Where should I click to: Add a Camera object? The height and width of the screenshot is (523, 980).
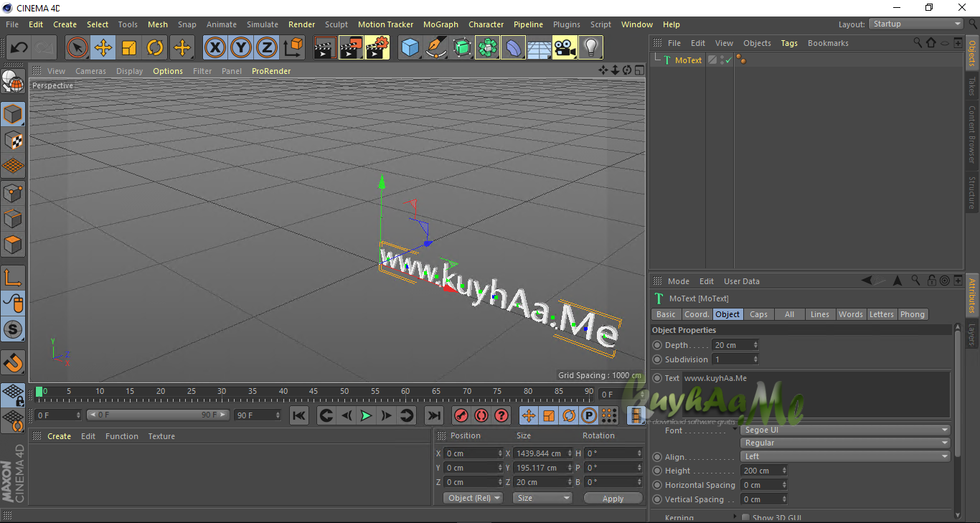click(565, 48)
